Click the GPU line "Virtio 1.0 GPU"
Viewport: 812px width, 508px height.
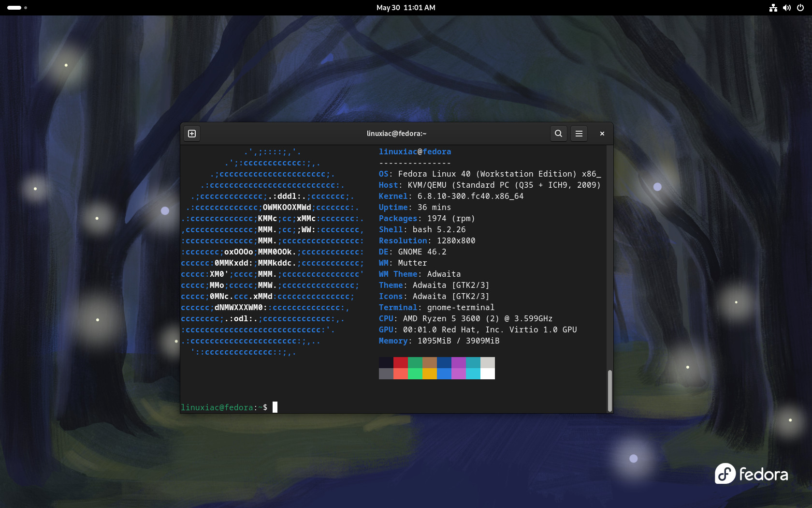[x=478, y=330]
